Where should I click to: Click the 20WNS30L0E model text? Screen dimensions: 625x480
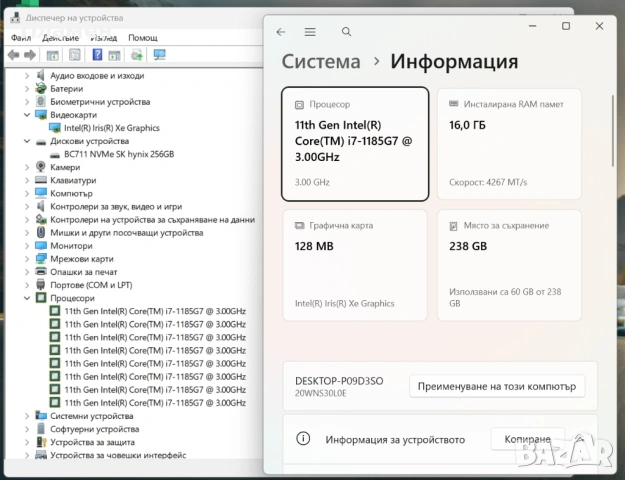320,393
